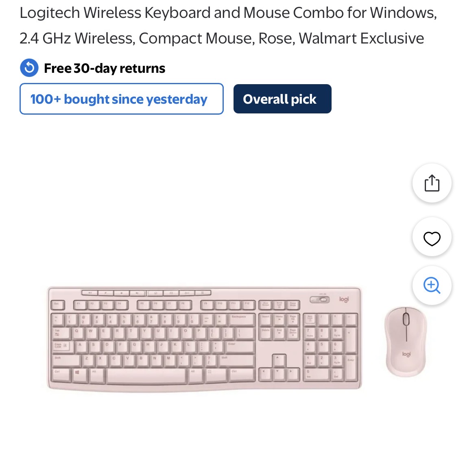Click the spacebar on the keyboard photo
This screenshot has width=476, height=457.
(146, 376)
